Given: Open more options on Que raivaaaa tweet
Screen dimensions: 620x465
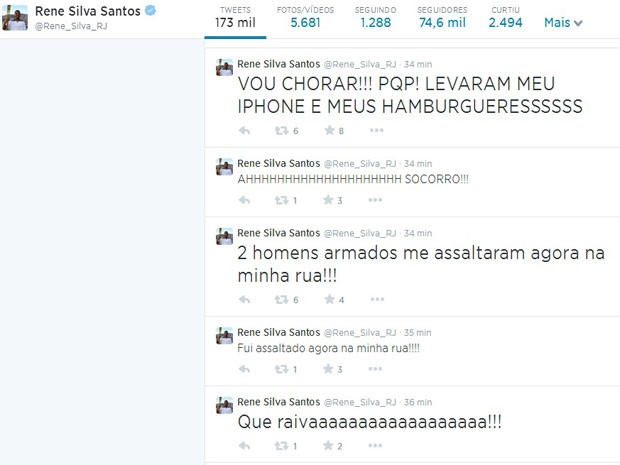Looking at the screenshot, I should (x=375, y=446).
